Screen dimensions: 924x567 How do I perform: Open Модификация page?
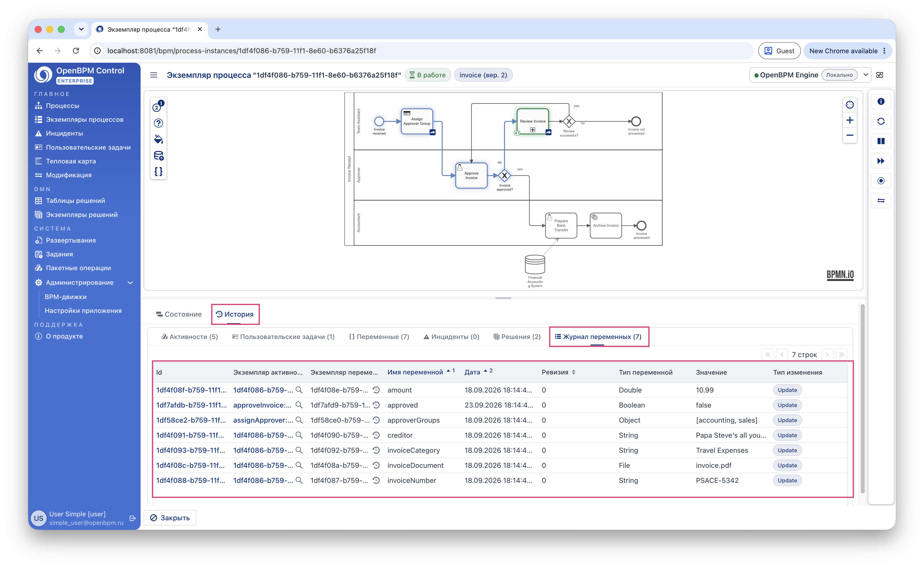click(68, 175)
